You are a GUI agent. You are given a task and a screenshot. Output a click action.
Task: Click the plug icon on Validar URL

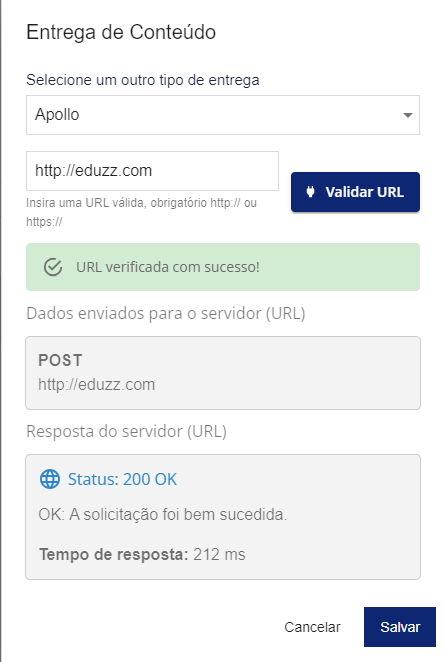(x=310, y=192)
